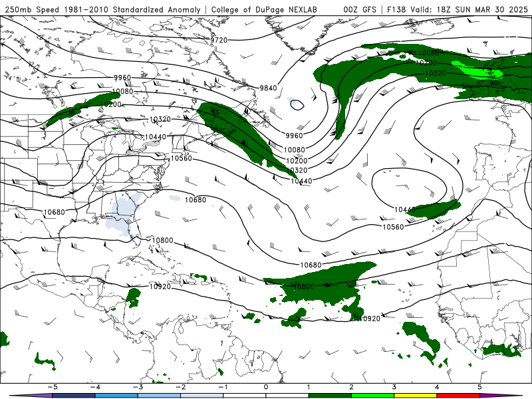Click the 'College of DuPage NEXLAB' text
532x399 pixels.
(x=264, y=9)
